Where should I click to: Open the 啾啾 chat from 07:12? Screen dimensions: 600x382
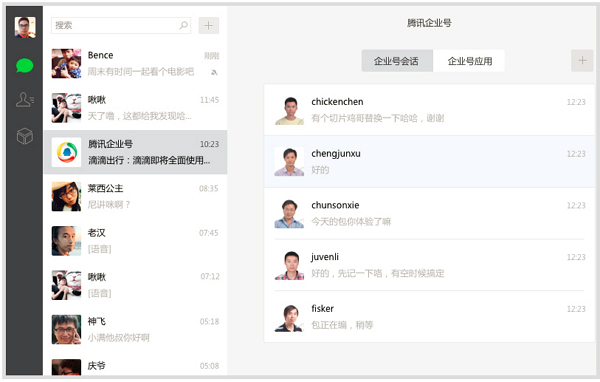pyautogui.click(x=135, y=285)
